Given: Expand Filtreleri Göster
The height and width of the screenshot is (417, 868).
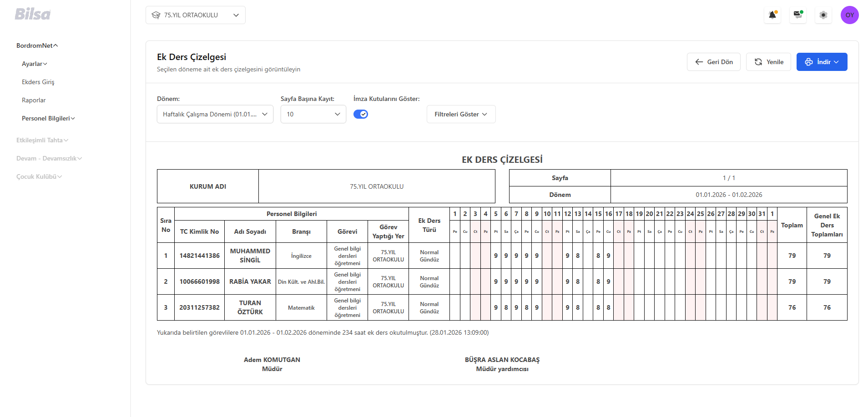Looking at the screenshot, I should pos(461,114).
